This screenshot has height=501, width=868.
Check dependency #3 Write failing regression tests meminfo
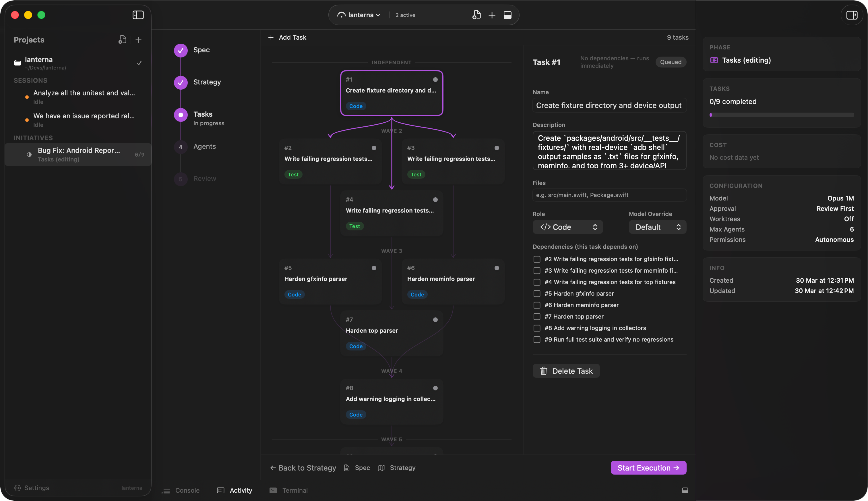tap(536, 271)
